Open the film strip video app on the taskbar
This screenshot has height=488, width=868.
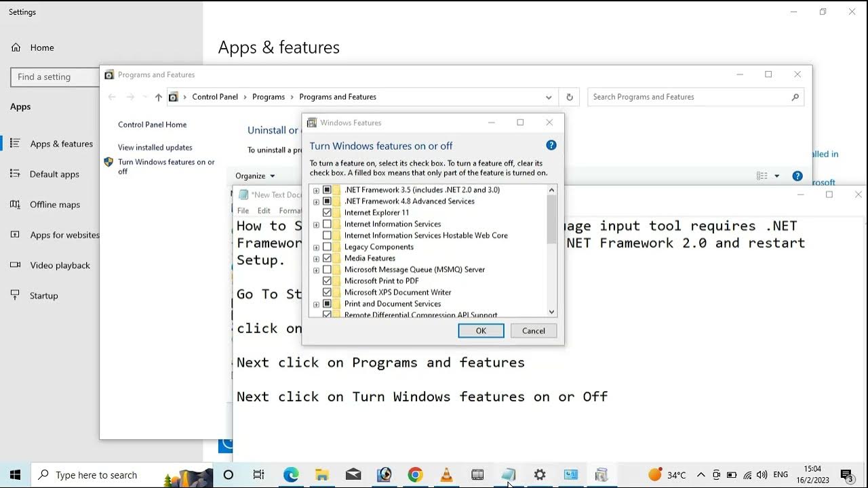tap(477, 474)
